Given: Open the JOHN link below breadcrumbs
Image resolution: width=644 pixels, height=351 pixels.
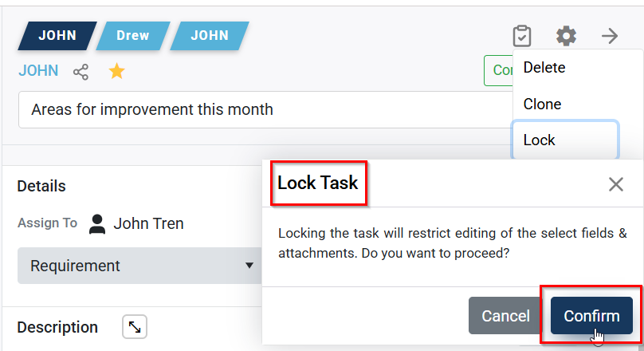Looking at the screenshot, I should click(38, 71).
